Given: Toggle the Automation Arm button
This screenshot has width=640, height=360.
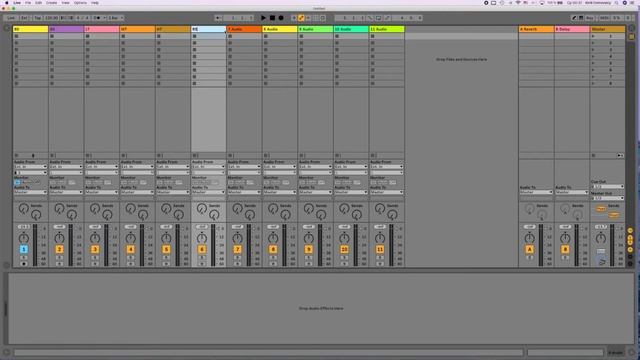Looking at the screenshot, I should pos(301,18).
